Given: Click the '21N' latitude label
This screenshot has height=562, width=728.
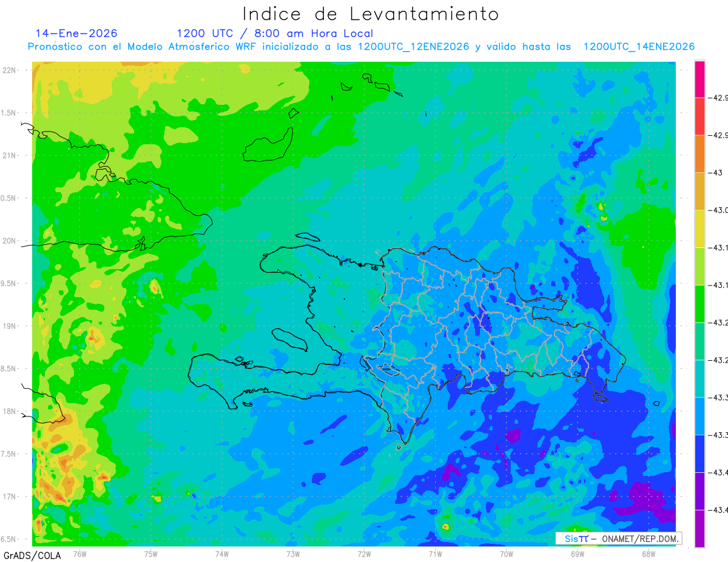Looking at the screenshot, I should (x=10, y=156).
